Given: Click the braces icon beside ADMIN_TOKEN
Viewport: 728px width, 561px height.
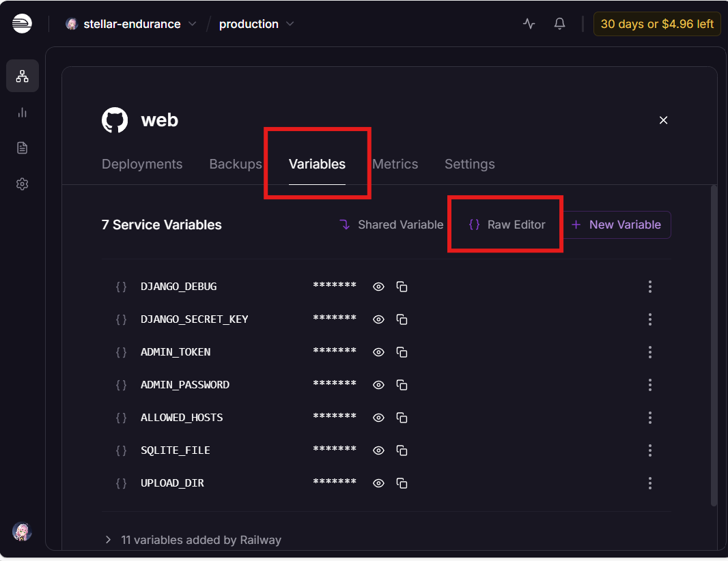Looking at the screenshot, I should pyautogui.click(x=121, y=352).
